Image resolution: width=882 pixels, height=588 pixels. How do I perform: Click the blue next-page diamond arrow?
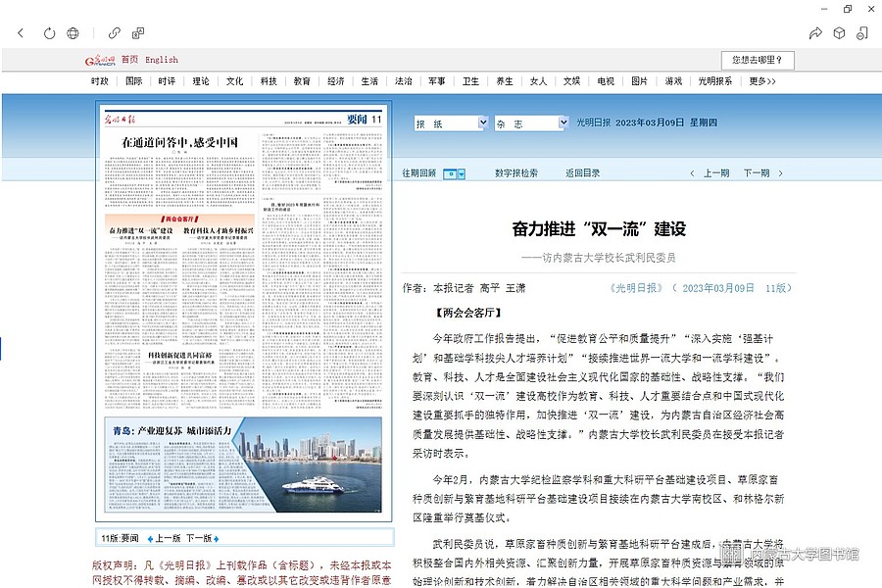(x=216, y=539)
